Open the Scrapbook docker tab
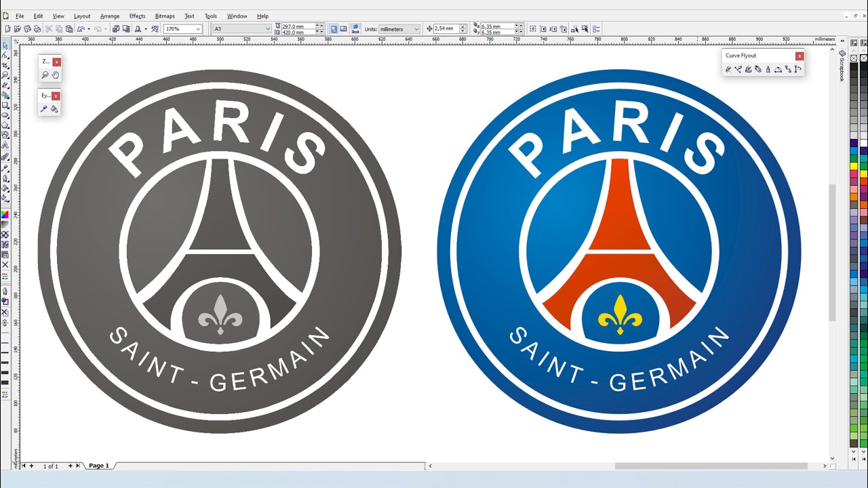Viewport: 868px width, 488px height. (842, 66)
